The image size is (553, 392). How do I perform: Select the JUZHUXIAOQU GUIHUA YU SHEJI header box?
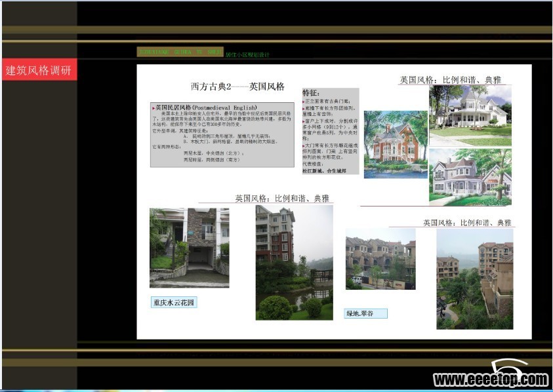point(180,52)
